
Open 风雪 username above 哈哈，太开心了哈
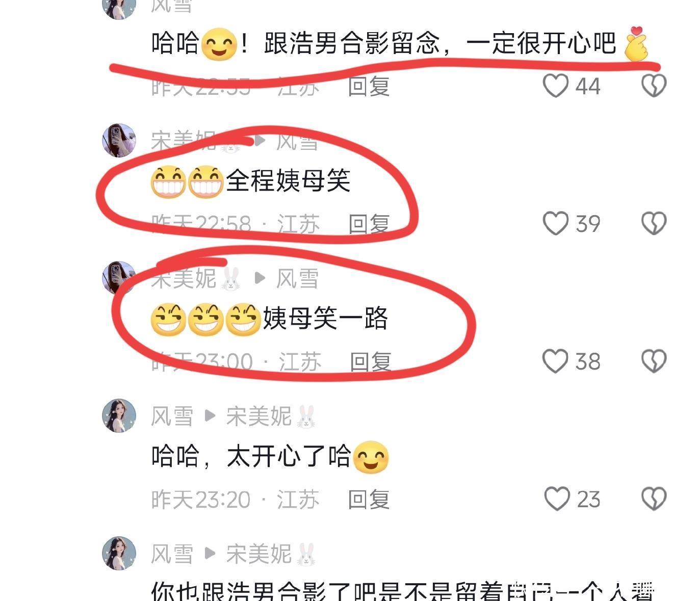172,416
